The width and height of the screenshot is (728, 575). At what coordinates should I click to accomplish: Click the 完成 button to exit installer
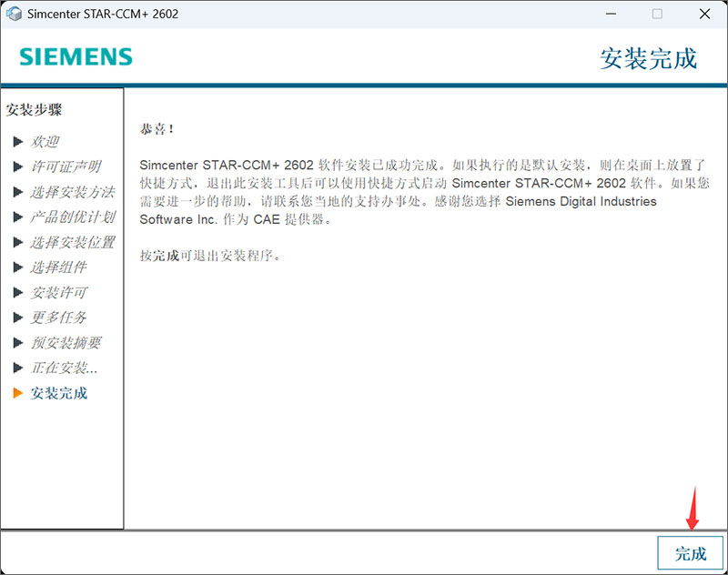click(690, 553)
